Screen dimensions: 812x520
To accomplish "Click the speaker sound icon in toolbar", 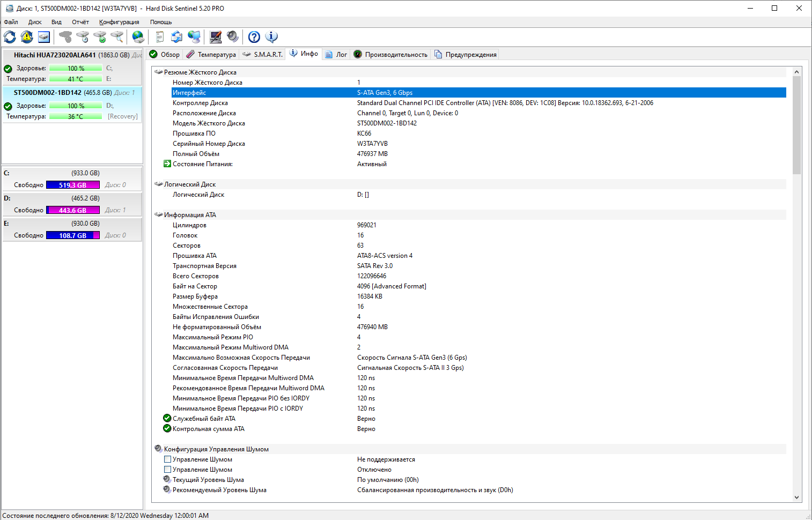I will 233,37.
